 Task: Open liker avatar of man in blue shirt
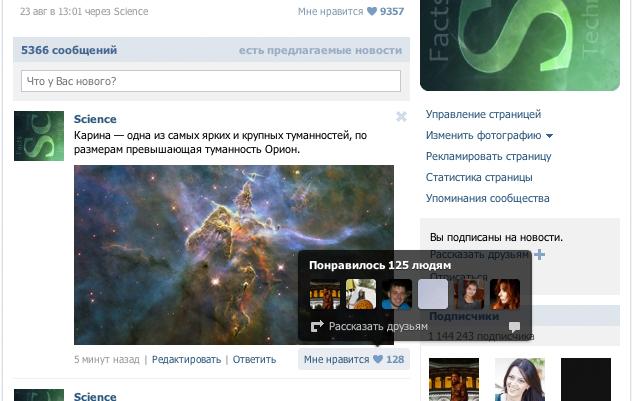click(397, 294)
